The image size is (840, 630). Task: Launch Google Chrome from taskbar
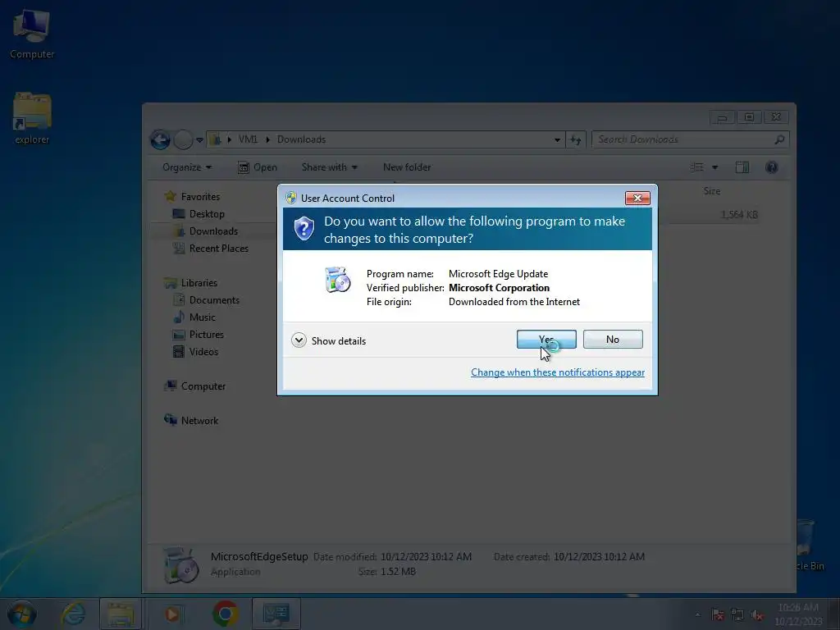[x=226, y=614]
